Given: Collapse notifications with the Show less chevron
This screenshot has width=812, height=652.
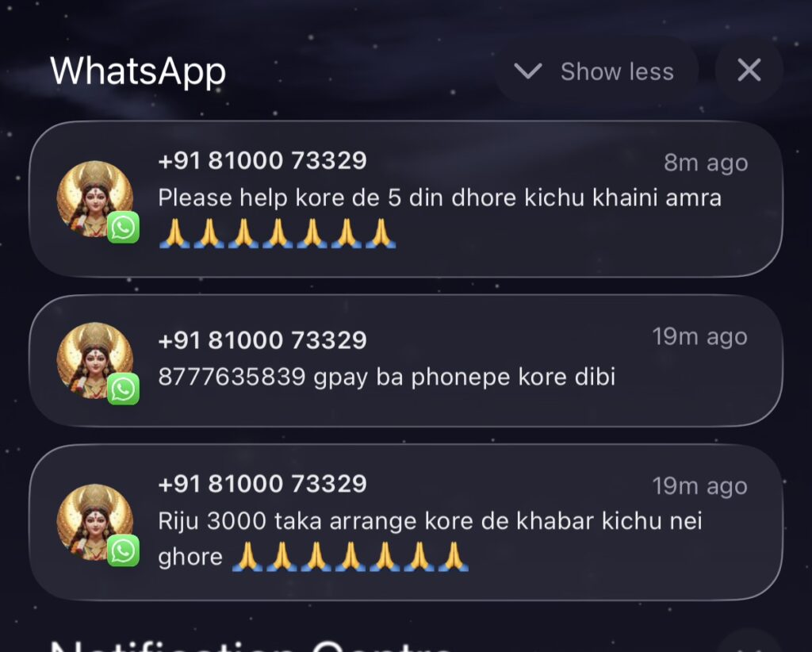Looking at the screenshot, I should (527, 71).
